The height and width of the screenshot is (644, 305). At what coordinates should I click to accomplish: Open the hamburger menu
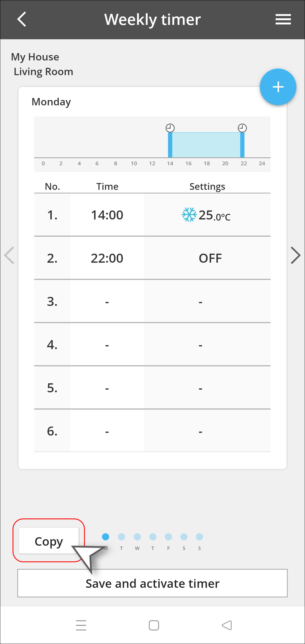(x=283, y=19)
